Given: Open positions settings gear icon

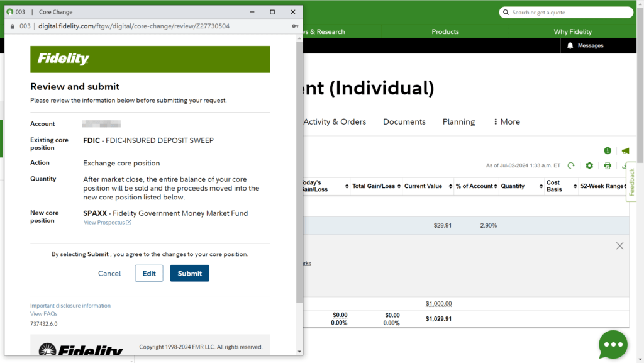Looking at the screenshot, I should [x=589, y=165].
